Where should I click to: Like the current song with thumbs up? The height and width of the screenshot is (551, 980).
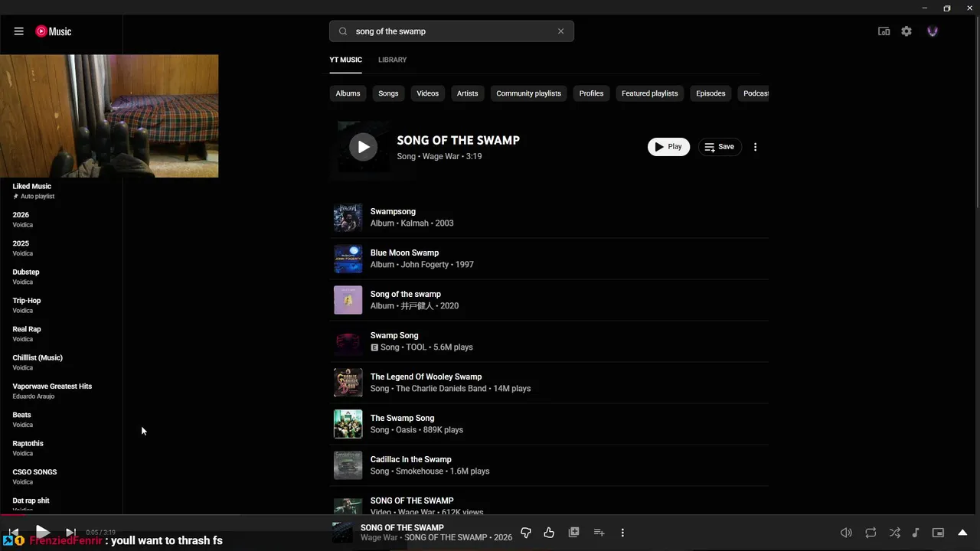[549, 533]
